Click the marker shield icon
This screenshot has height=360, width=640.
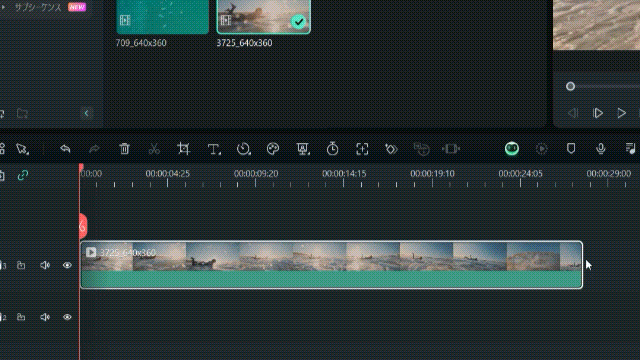click(571, 148)
